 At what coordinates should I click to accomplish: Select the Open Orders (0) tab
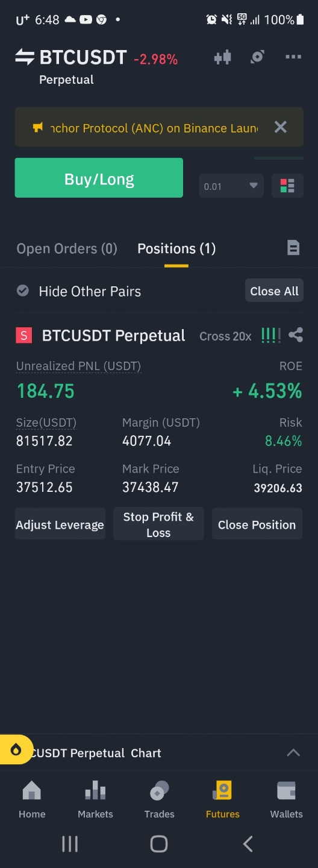click(x=67, y=248)
